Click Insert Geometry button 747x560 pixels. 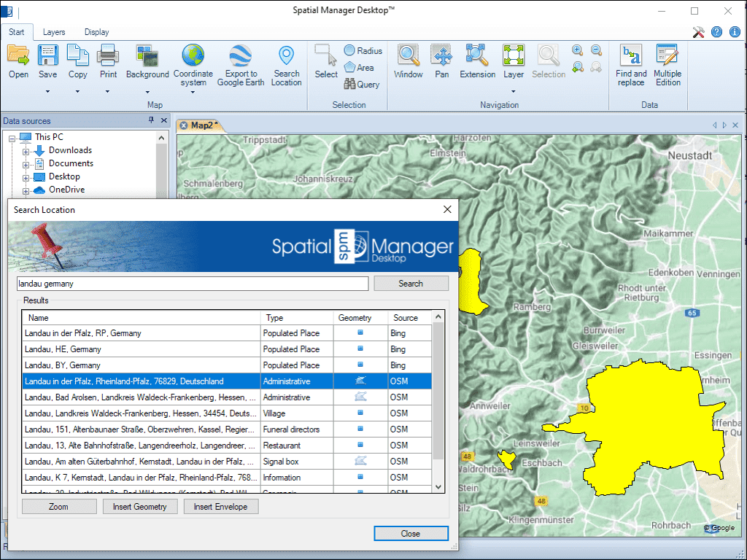[139, 507]
